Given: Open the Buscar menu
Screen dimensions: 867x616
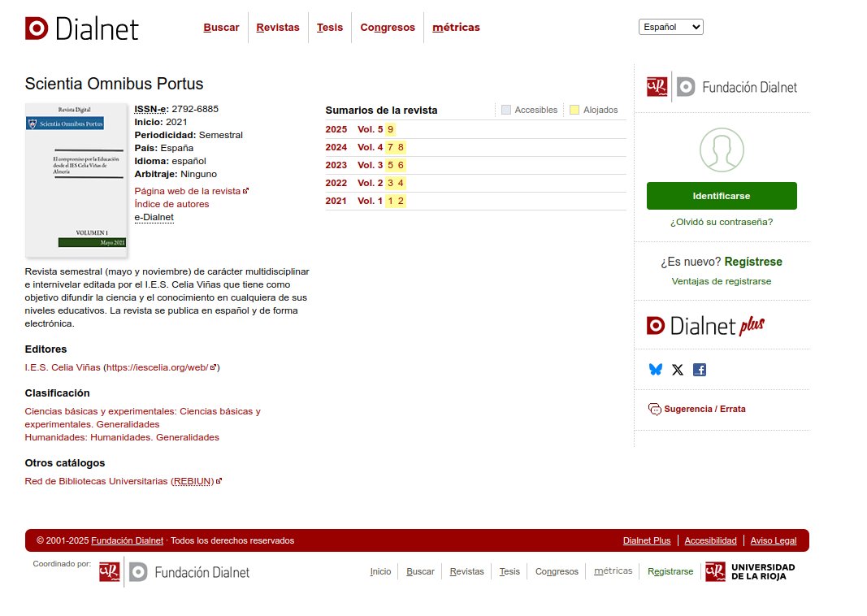Looking at the screenshot, I should (x=221, y=27).
